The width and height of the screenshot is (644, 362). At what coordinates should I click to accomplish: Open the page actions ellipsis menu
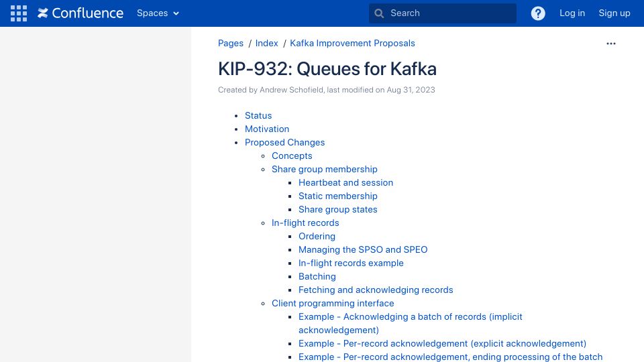pos(611,44)
